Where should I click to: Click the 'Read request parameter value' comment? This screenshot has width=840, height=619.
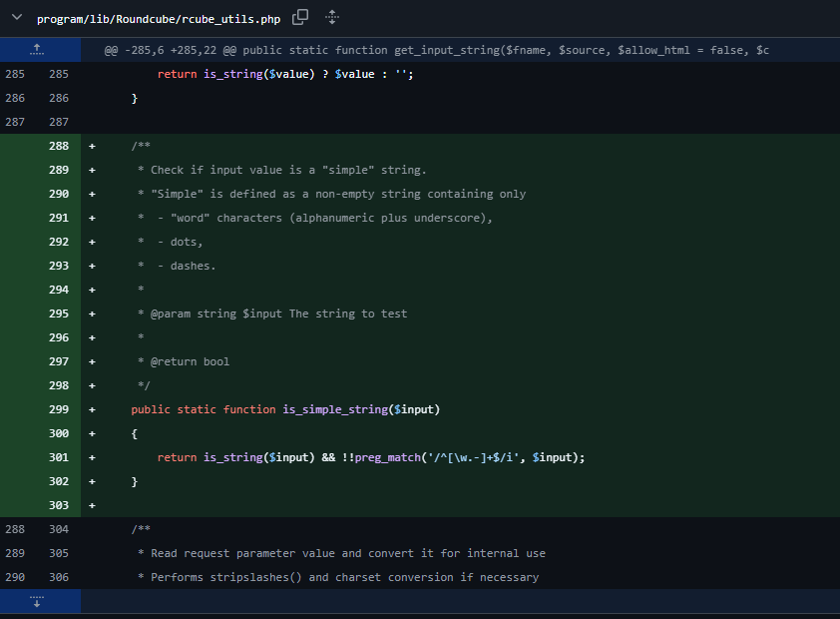tap(348, 553)
